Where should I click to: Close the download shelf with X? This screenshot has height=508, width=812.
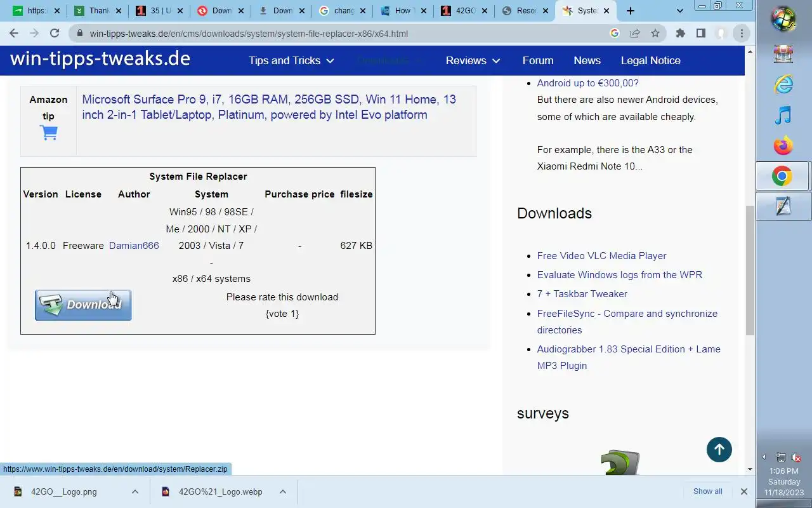[x=744, y=491]
